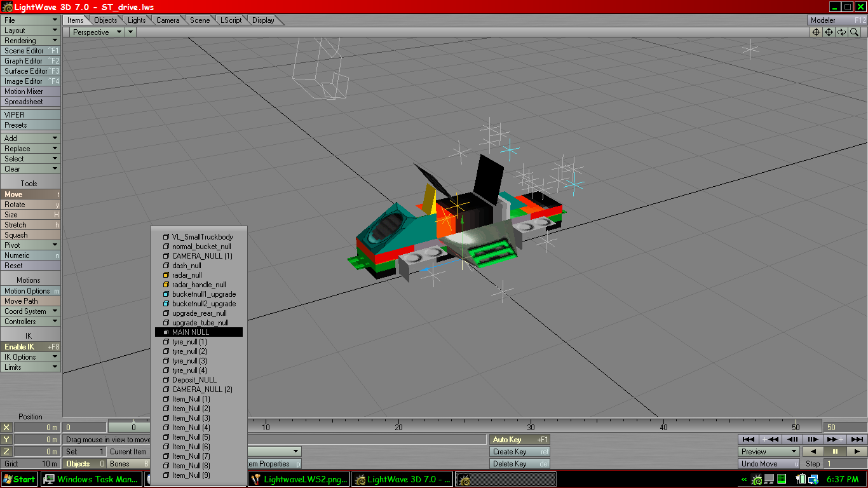Switch to the Lights tab
Image resolution: width=868 pixels, height=488 pixels.
pyautogui.click(x=137, y=20)
